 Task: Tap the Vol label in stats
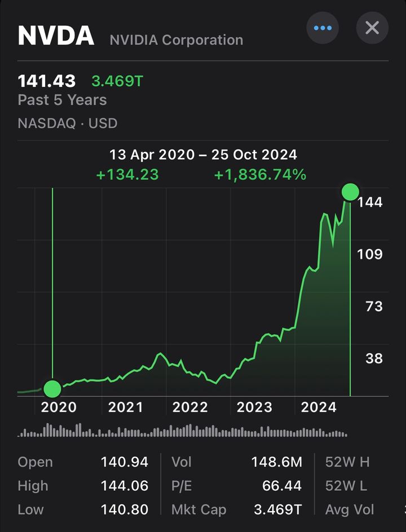point(182,462)
